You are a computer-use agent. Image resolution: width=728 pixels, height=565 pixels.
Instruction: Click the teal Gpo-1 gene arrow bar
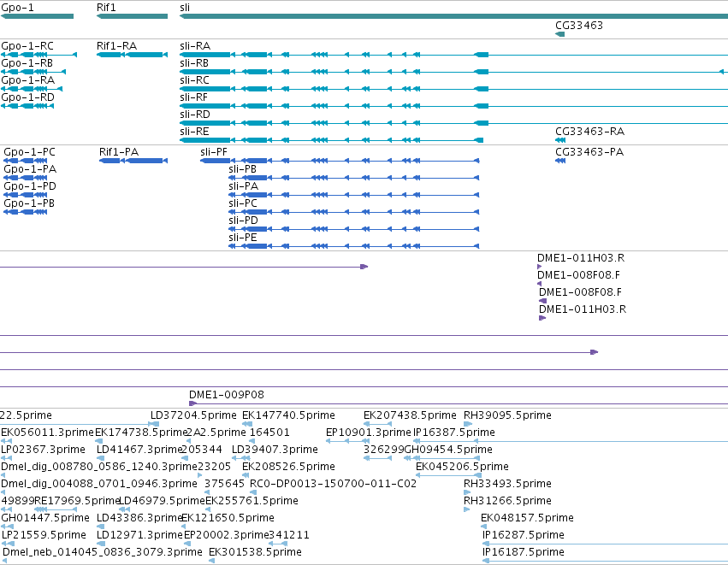pyautogui.click(x=37, y=17)
